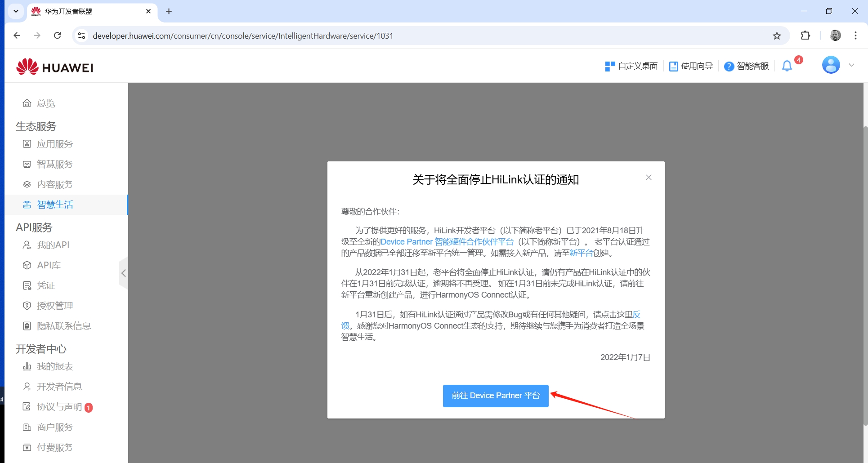View site information icon in address bar

point(81,36)
